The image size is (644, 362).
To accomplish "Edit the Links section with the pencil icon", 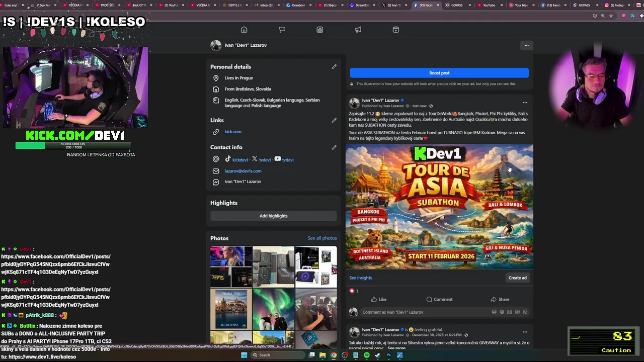I will 334,120.
